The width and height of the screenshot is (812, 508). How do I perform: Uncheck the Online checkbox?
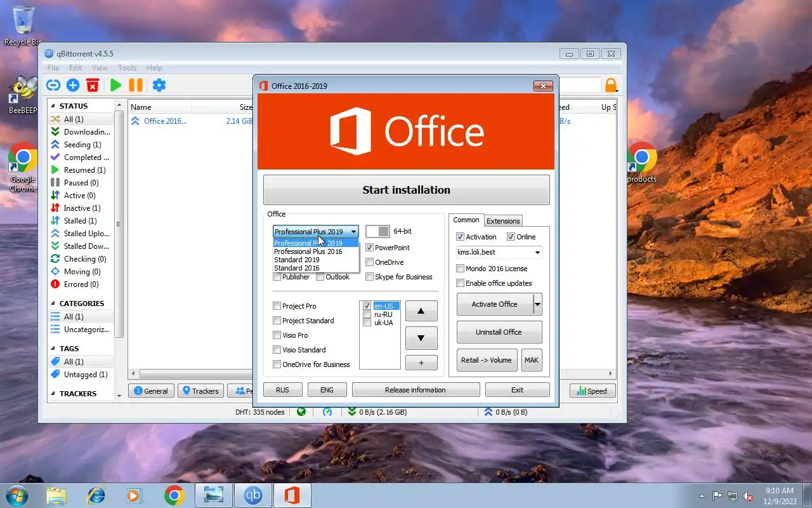[511, 237]
